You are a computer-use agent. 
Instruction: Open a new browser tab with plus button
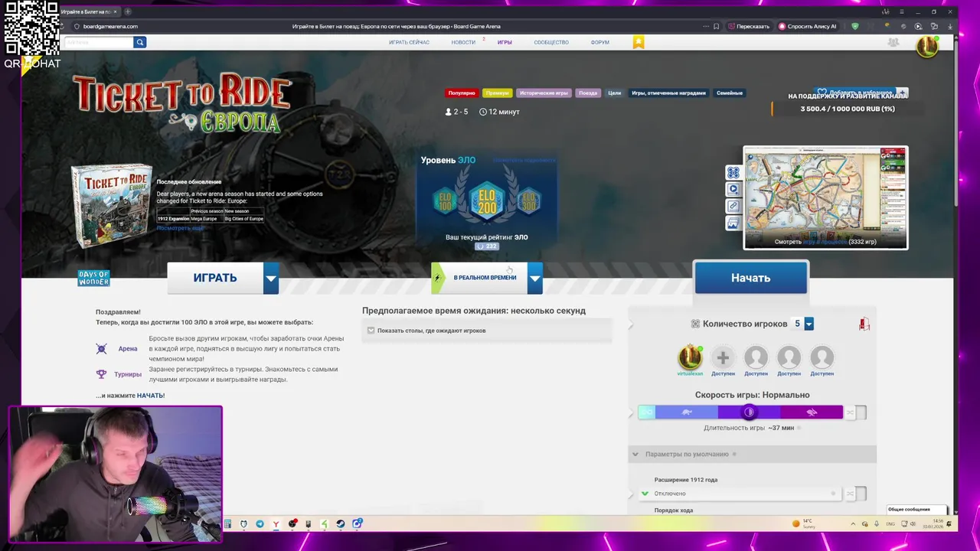click(x=127, y=11)
